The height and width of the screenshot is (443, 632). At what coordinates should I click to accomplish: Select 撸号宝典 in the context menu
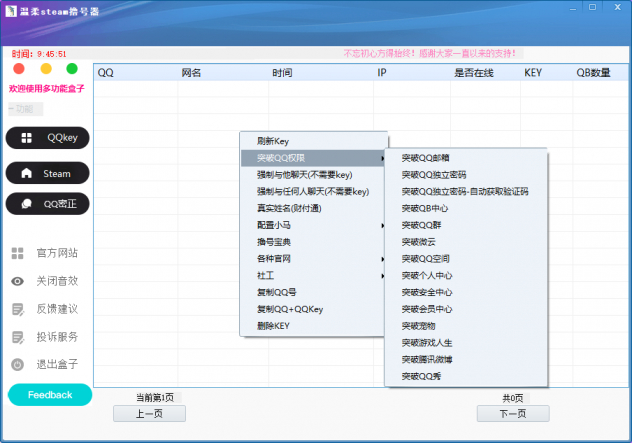tap(313, 242)
